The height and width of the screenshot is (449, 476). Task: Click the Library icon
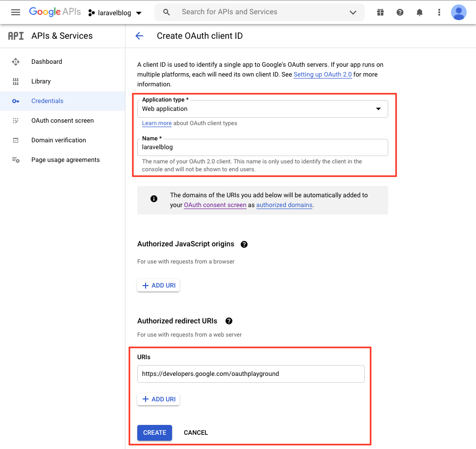16,81
